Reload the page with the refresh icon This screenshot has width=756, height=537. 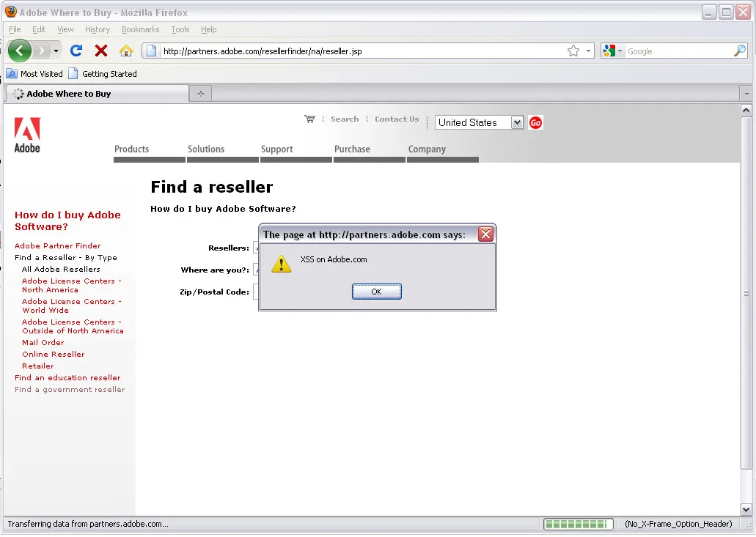76,51
